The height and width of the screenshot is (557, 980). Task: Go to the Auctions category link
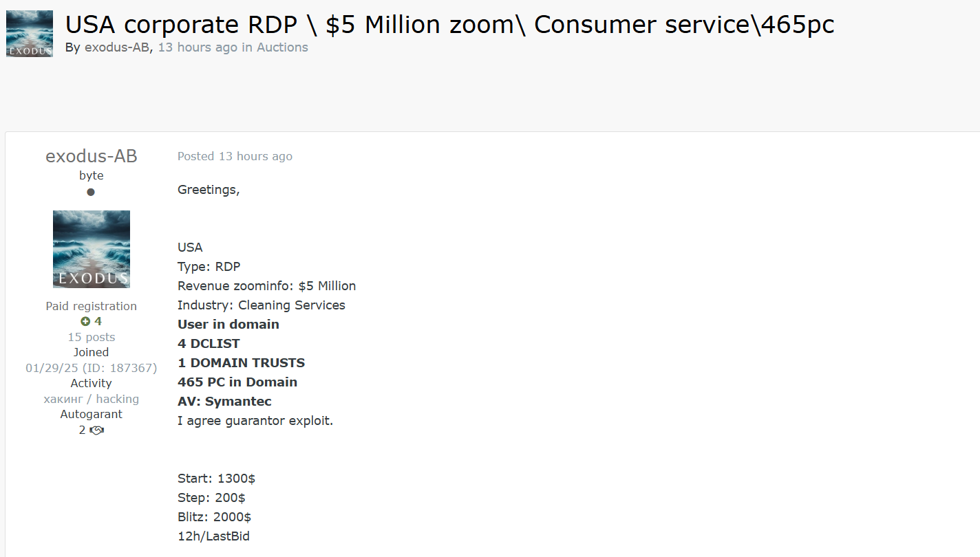[x=282, y=47]
